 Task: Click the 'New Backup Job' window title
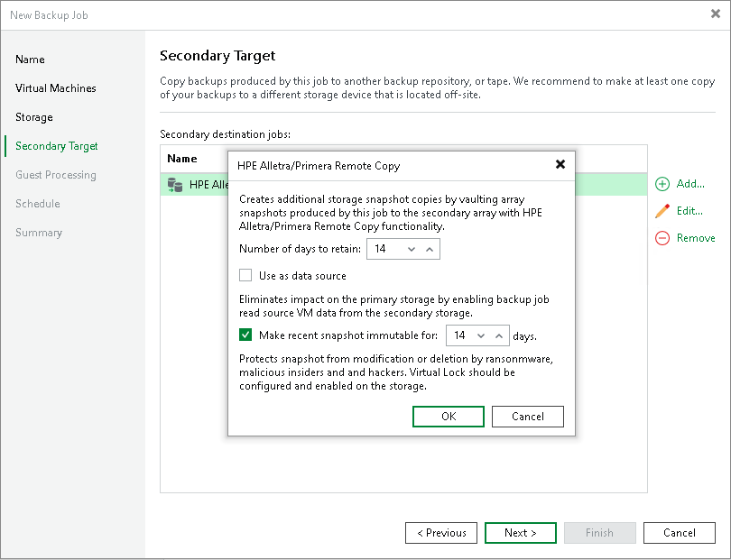pyautogui.click(x=49, y=15)
